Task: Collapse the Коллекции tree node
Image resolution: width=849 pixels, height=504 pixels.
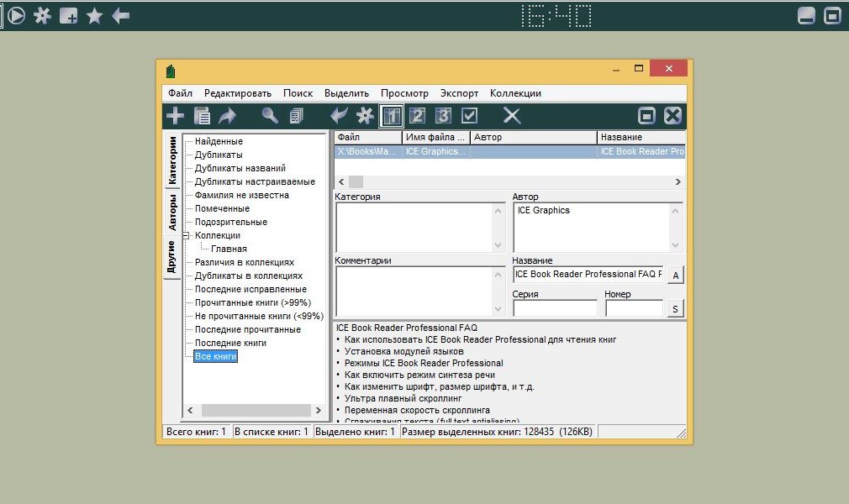Action: [187, 235]
